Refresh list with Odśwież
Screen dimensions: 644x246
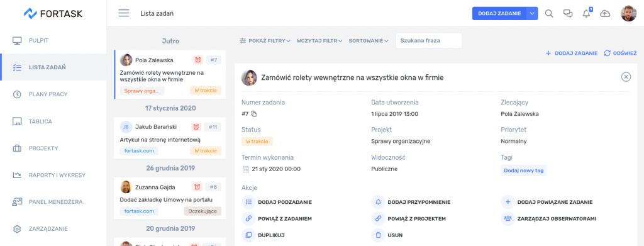(x=620, y=53)
